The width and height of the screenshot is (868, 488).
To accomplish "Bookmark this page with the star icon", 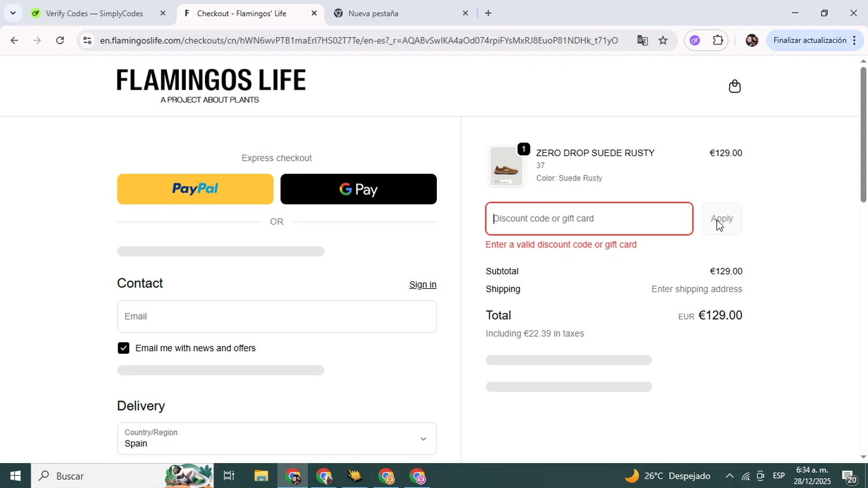I will tap(663, 41).
